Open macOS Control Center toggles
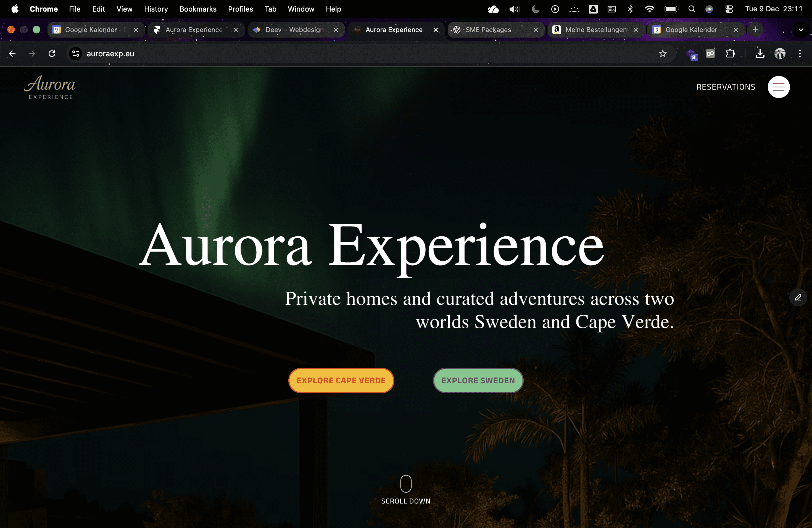 point(729,9)
